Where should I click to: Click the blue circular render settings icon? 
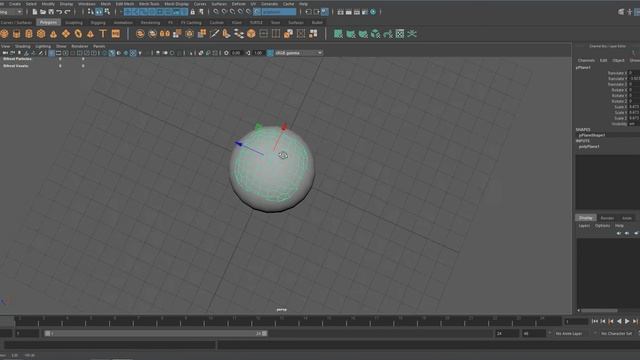(x=373, y=12)
